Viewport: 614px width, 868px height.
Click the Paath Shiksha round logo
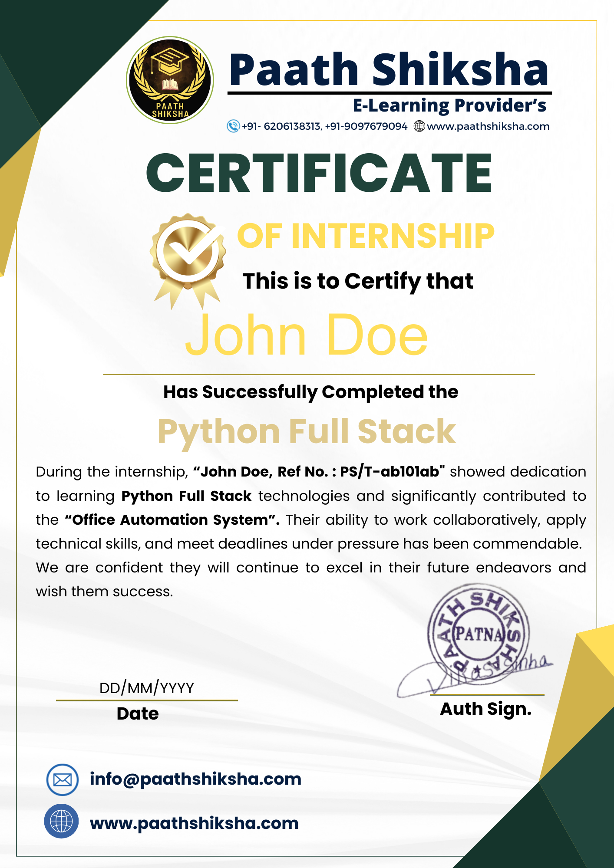coord(170,80)
